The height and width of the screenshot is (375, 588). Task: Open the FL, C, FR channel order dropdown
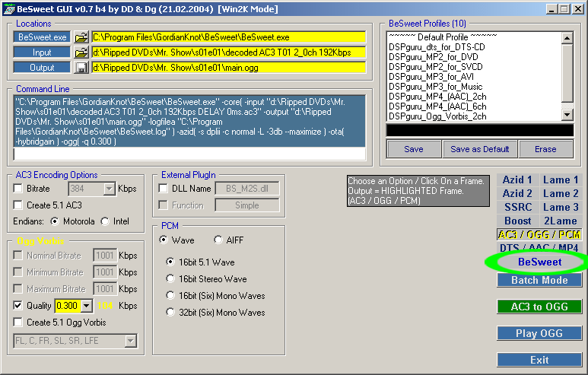131,341
